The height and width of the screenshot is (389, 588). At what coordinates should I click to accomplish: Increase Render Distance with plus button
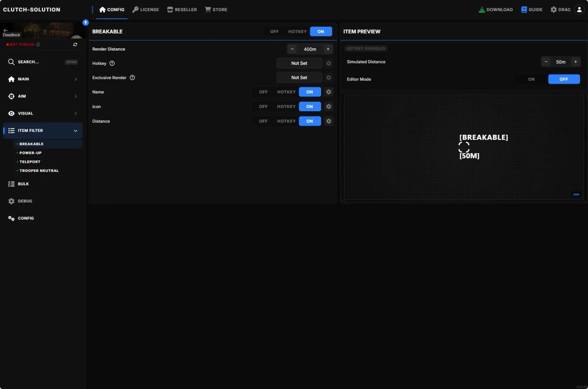pyautogui.click(x=328, y=49)
